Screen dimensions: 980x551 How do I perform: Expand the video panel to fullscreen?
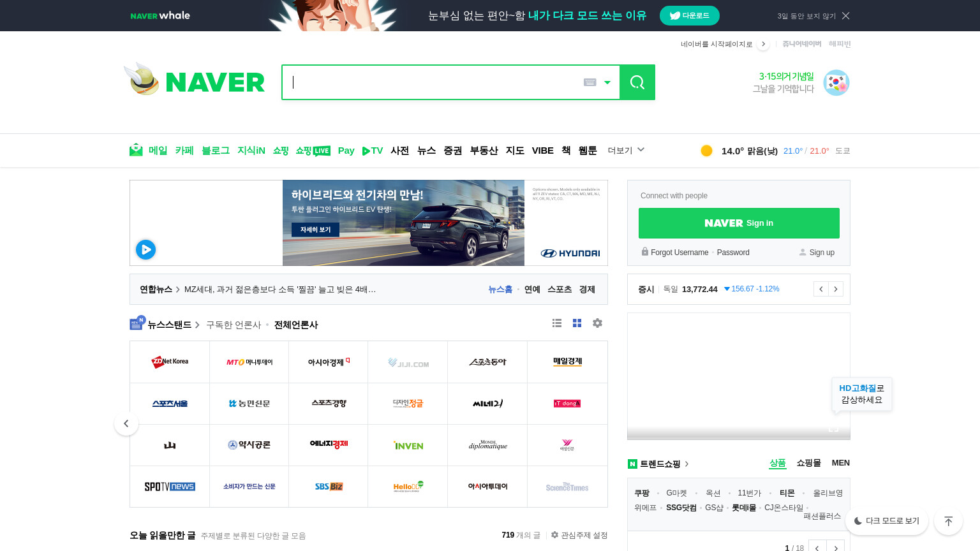[x=833, y=429]
